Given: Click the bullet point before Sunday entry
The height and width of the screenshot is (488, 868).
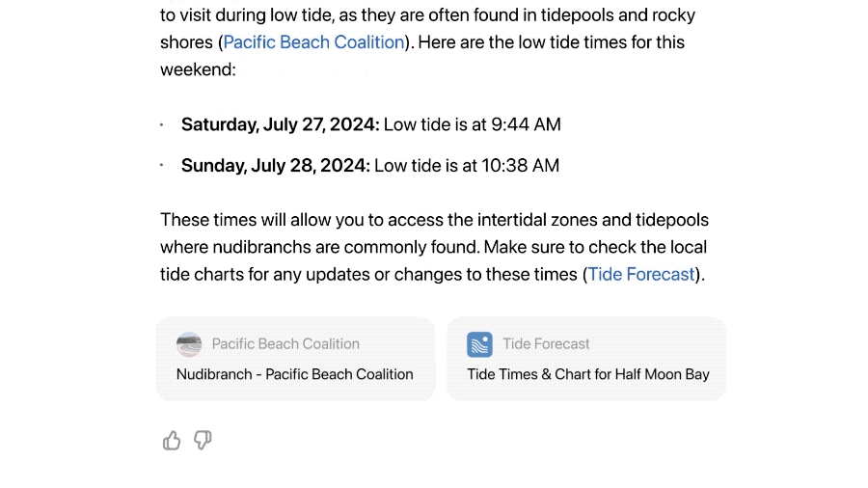Looking at the screenshot, I should click(x=162, y=165).
